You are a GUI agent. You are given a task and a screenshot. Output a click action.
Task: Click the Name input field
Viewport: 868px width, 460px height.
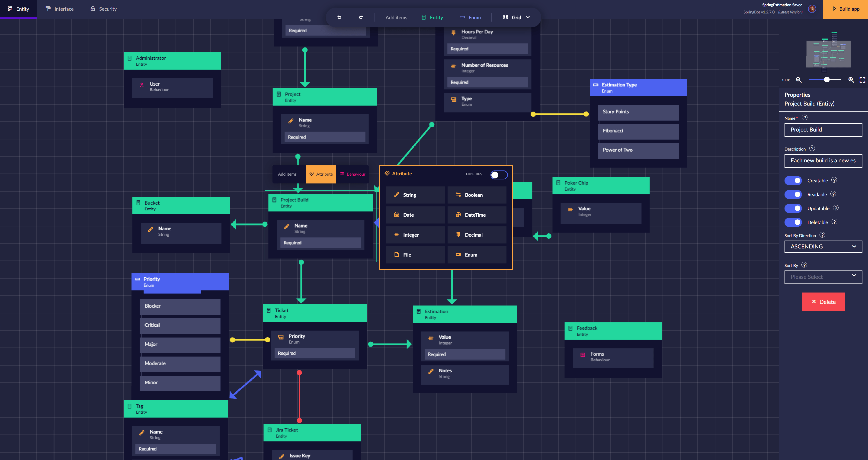[x=823, y=130]
